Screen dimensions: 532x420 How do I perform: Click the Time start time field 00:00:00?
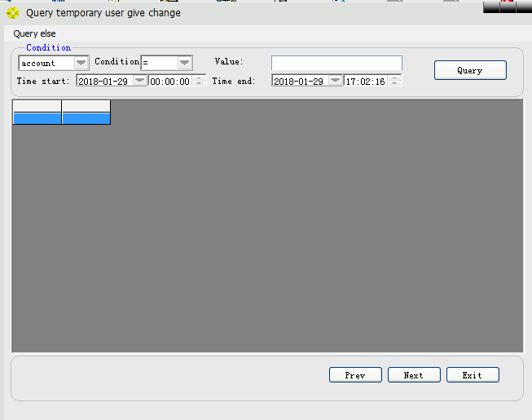[170, 82]
